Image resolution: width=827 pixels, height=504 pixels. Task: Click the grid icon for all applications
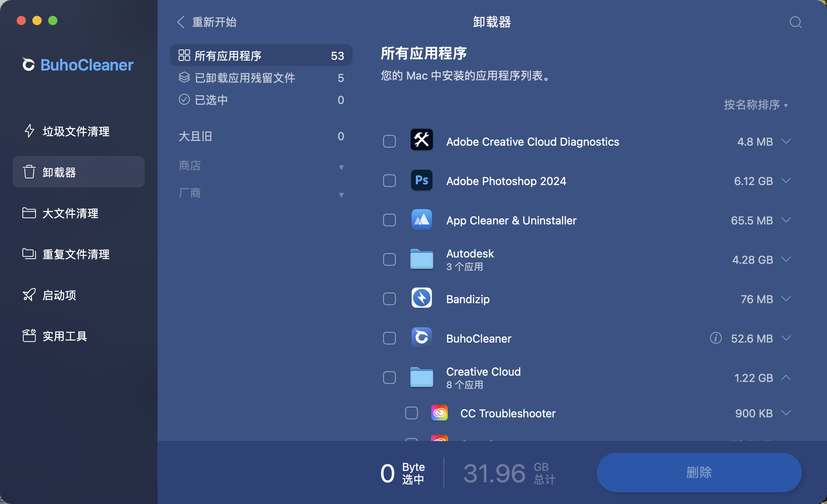(184, 56)
